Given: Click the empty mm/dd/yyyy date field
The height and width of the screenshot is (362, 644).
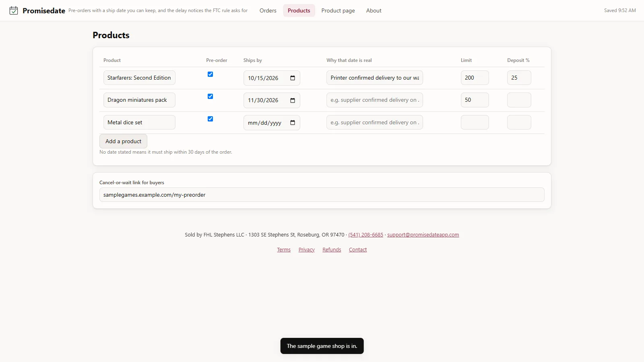Looking at the screenshot, I should point(272,123).
